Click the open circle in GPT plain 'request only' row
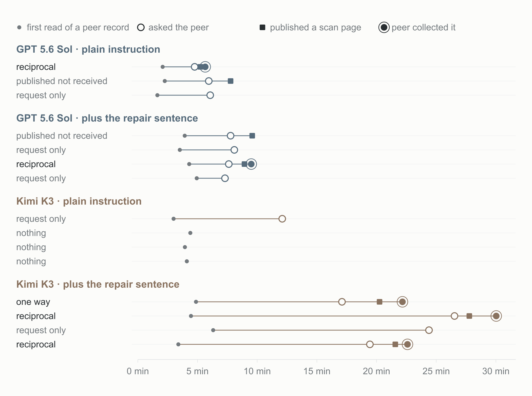Image resolution: width=532 pixels, height=396 pixels. [210, 95]
